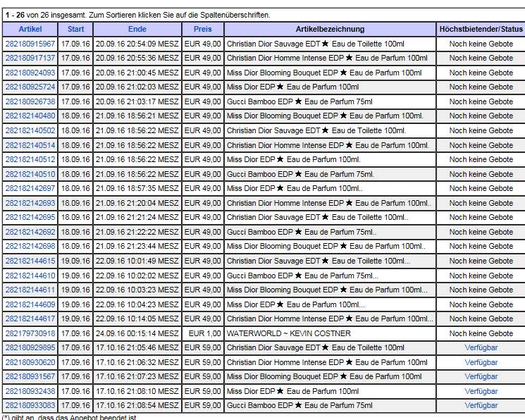Image resolution: width=525 pixels, height=420 pixels.
Task: Open article 282182142698
Action: (x=30, y=246)
